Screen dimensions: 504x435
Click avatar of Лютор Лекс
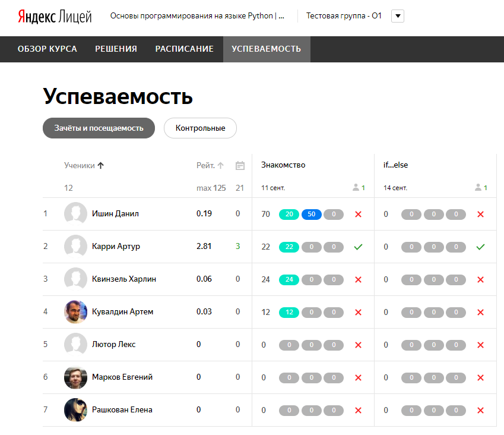[75, 344]
